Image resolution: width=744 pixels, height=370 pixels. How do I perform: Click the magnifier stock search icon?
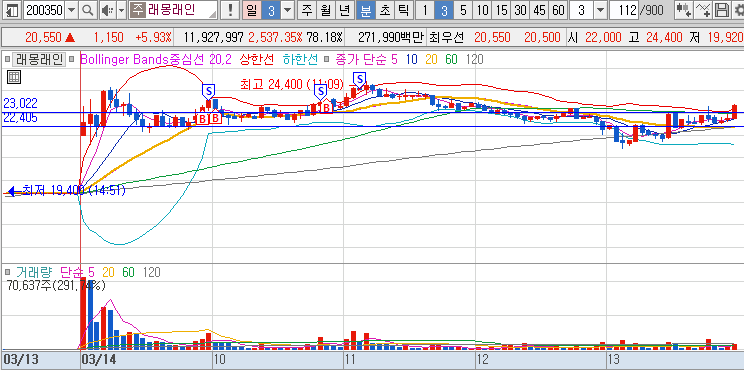pyautogui.click(x=87, y=10)
